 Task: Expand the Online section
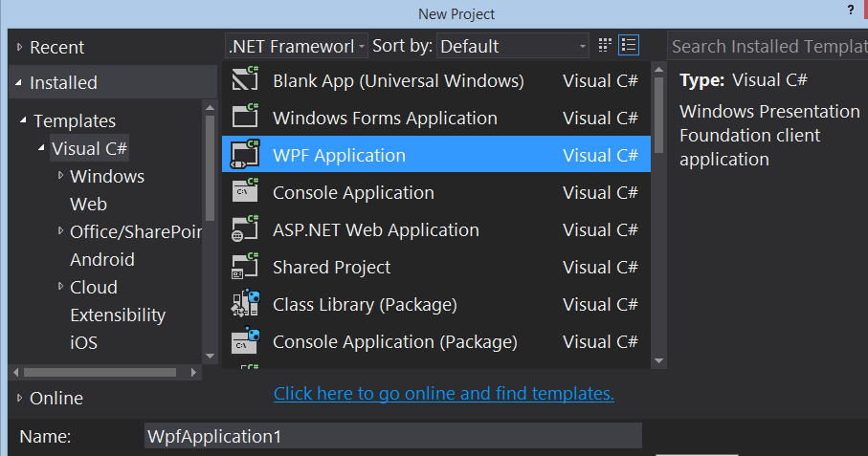point(19,398)
